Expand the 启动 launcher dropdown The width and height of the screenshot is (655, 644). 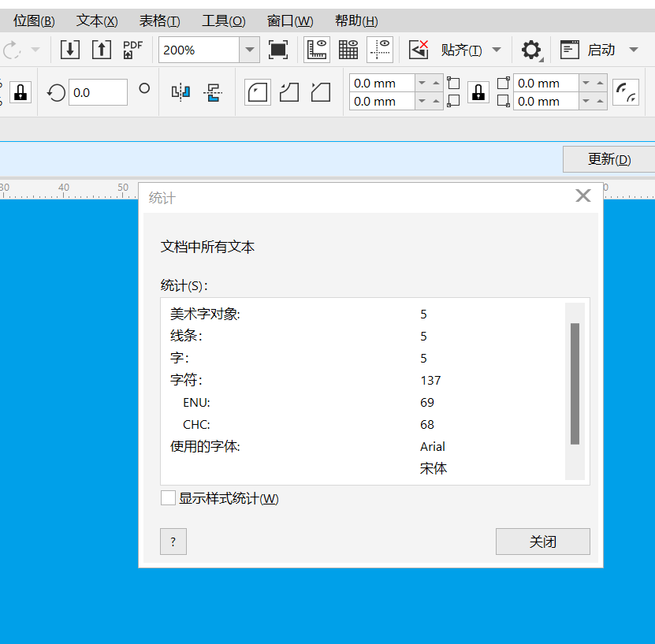coord(635,49)
